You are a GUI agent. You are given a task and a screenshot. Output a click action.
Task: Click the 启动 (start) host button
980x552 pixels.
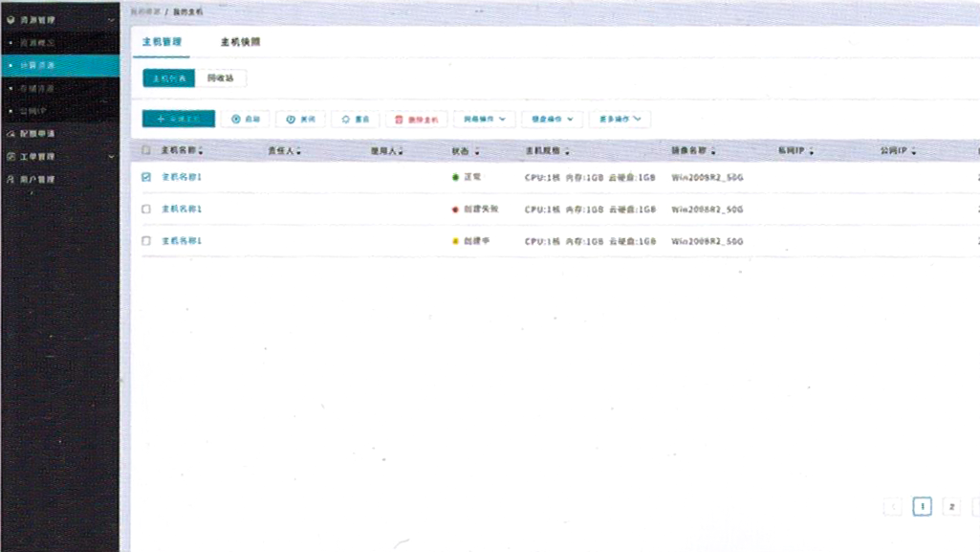(245, 120)
